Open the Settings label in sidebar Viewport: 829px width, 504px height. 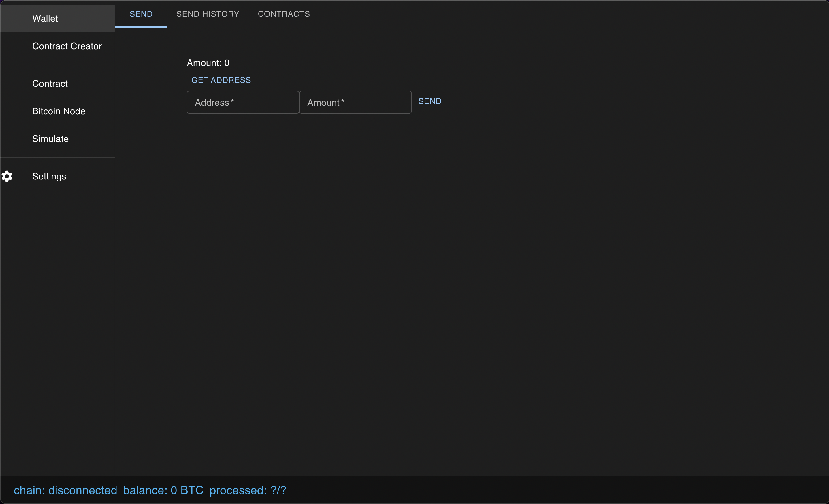(49, 176)
